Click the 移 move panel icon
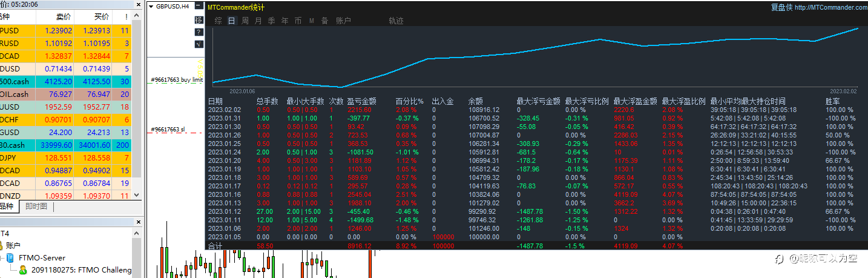 click(199, 20)
